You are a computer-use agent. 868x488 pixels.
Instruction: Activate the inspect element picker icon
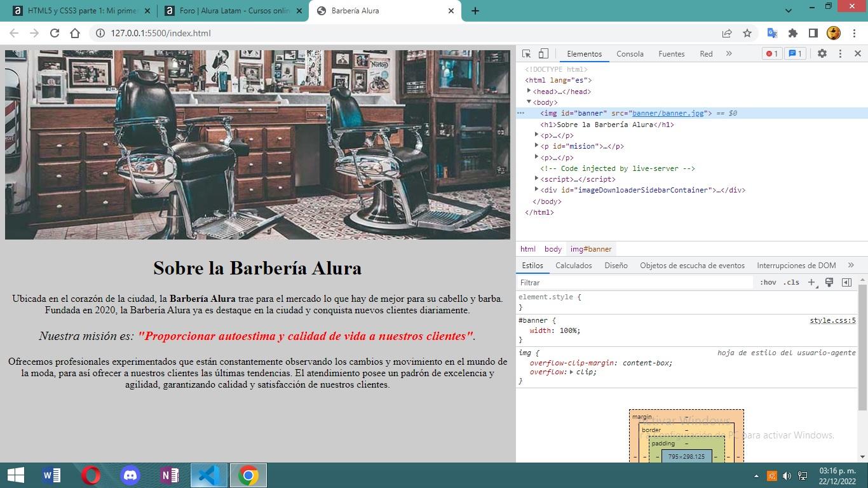click(526, 53)
